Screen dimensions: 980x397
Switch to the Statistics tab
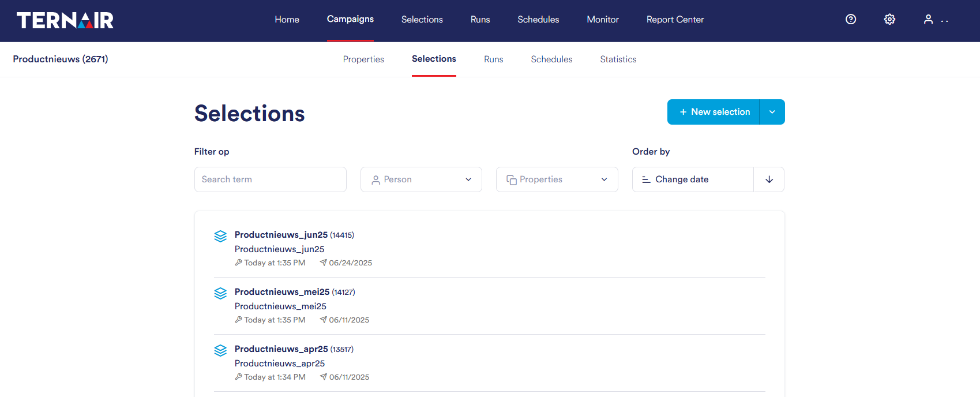618,59
